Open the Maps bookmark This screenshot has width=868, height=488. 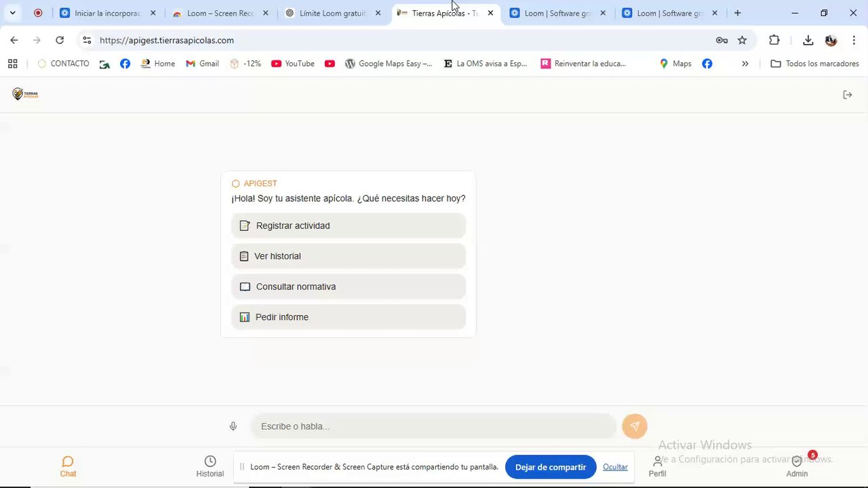[x=675, y=64]
